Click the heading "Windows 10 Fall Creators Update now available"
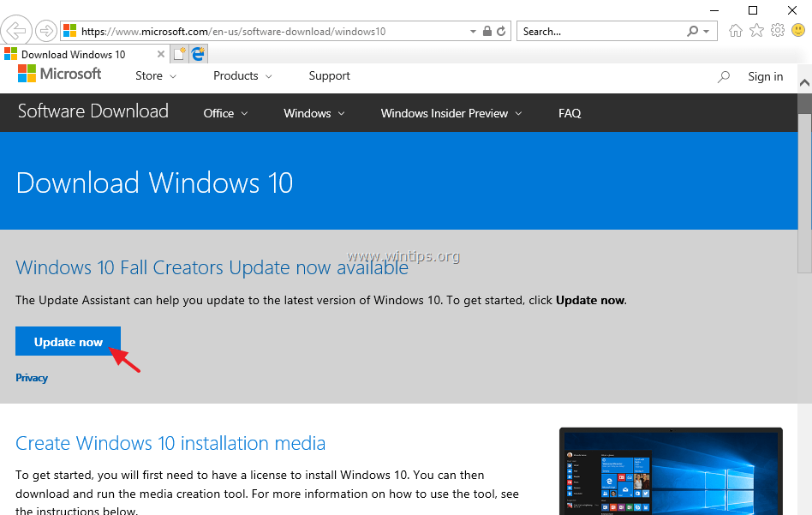812x515 pixels. tap(212, 267)
